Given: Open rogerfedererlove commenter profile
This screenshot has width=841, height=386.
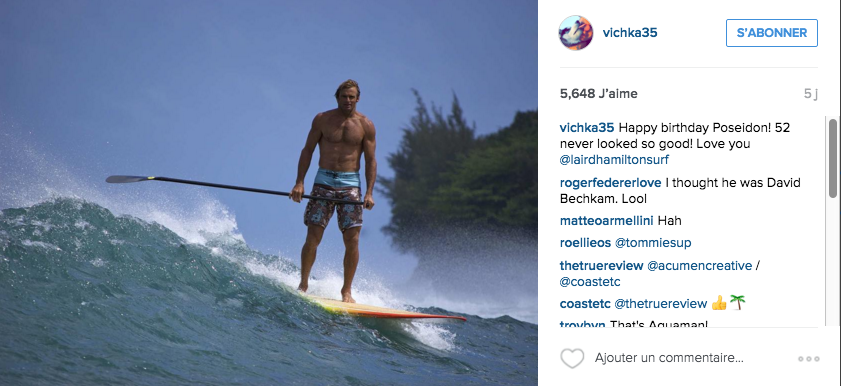Looking at the screenshot, I should pyautogui.click(x=611, y=183).
